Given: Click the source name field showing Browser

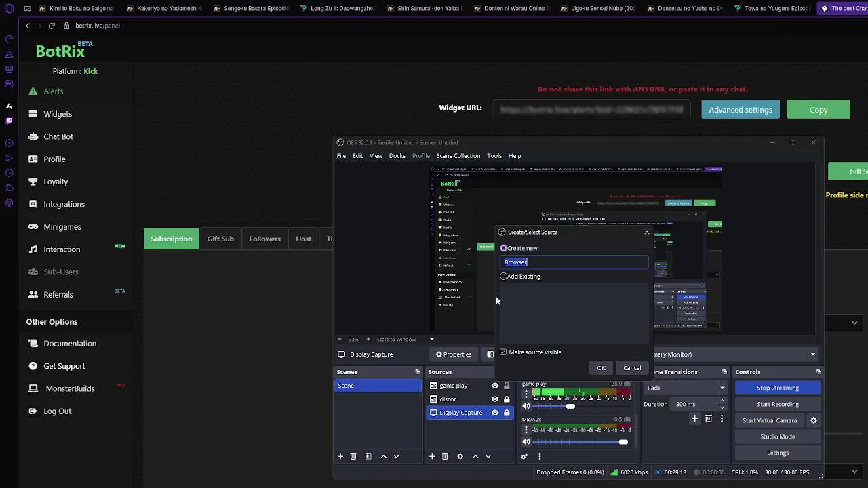Looking at the screenshot, I should [x=574, y=262].
